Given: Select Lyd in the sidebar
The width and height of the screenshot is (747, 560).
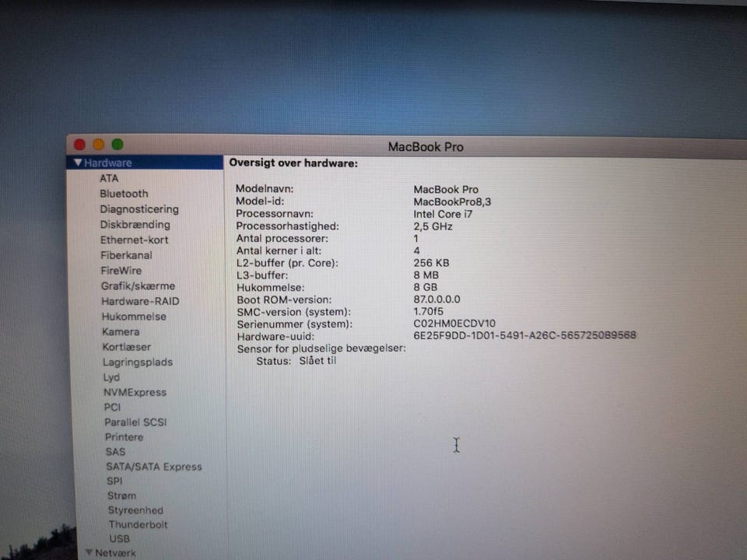Looking at the screenshot, I should [x=111, y=378].
